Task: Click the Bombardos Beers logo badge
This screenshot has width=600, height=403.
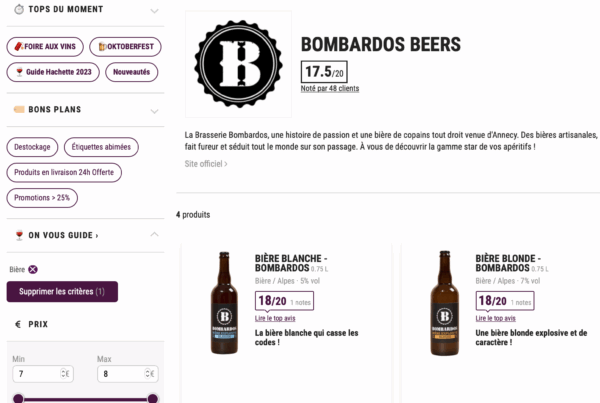Action: (x=239, y=65)
